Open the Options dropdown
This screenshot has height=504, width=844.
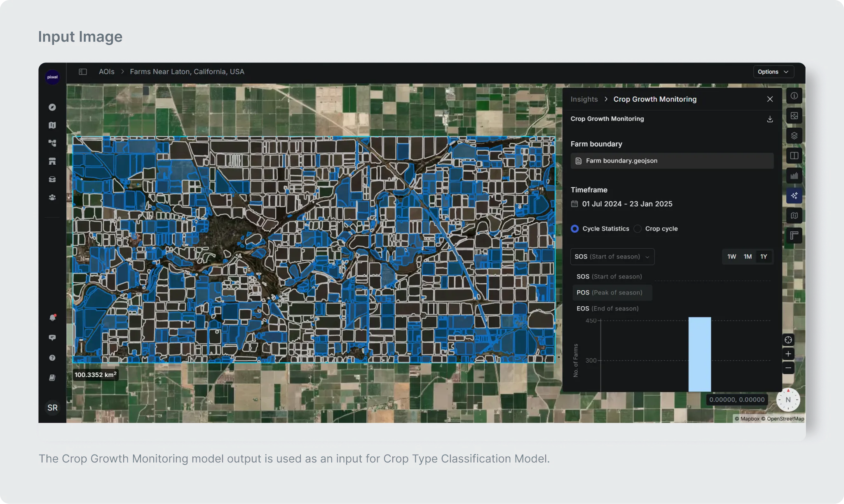point(773,72)
